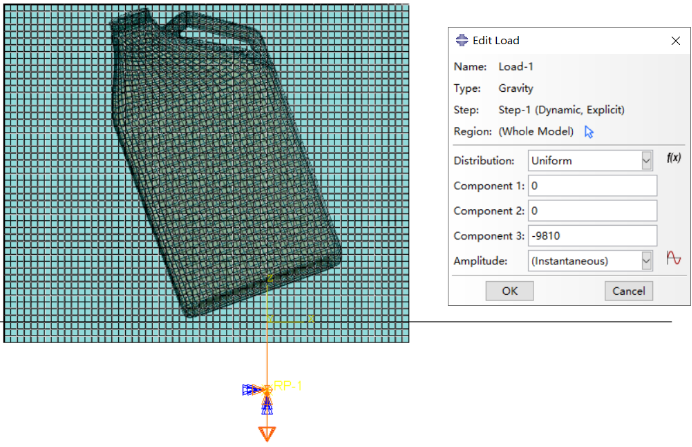Open the amplitude curve creator icon
The width and height of the screenshot is (692, 447).
[673, 258]
